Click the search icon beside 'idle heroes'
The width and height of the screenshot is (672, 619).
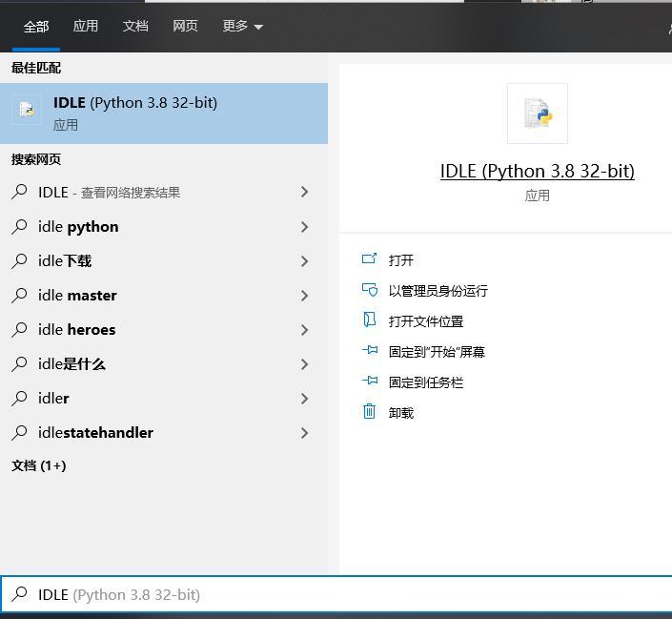pyautogui.click(x=19, y=329)
